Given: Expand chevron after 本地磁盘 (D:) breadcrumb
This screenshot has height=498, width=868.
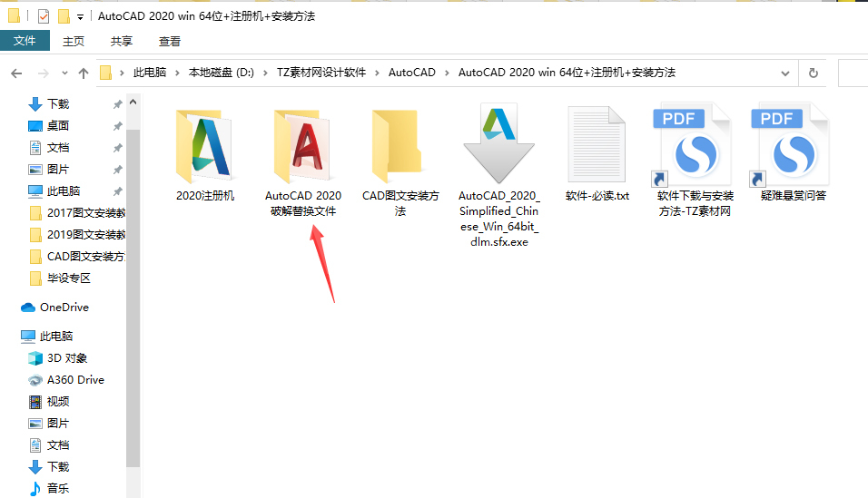Looking at the screenshot, I should [x=265, y=73].
